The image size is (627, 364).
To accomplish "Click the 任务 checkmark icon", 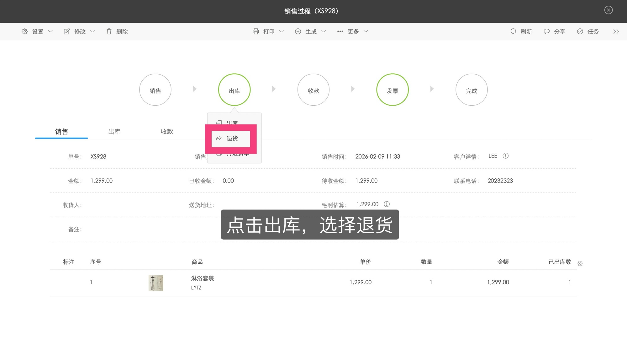I will tap(579, 31).
